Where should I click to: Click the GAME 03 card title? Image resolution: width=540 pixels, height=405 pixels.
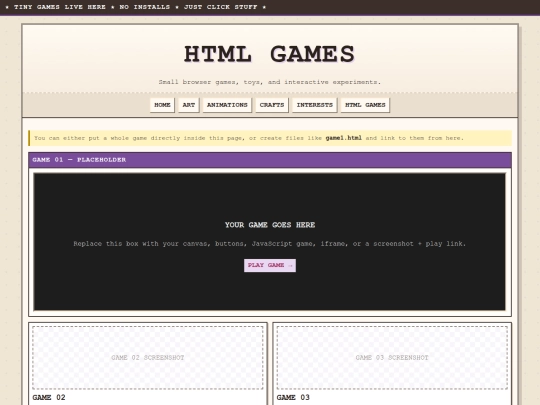pyautogui.click(x=293, y=397)
